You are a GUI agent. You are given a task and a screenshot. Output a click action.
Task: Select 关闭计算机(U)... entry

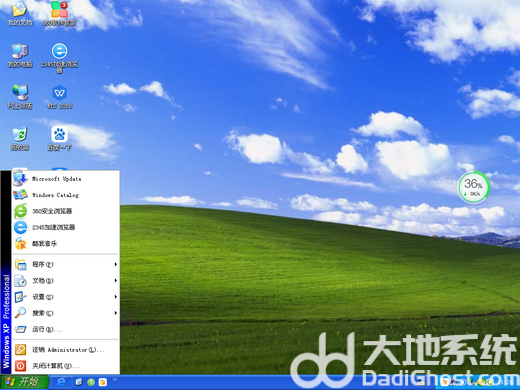click(x=66, y=366)
